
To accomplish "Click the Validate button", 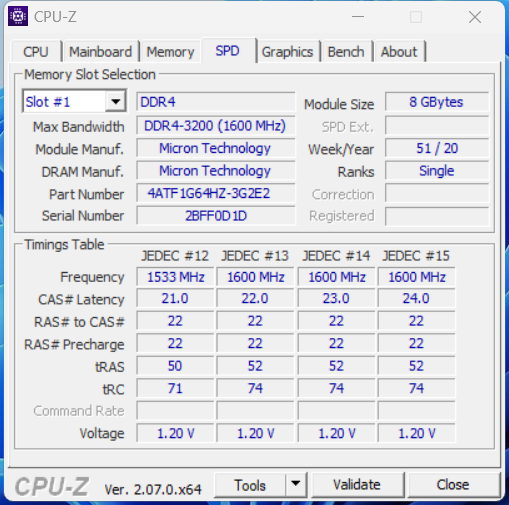I will (x=357, y=485).
